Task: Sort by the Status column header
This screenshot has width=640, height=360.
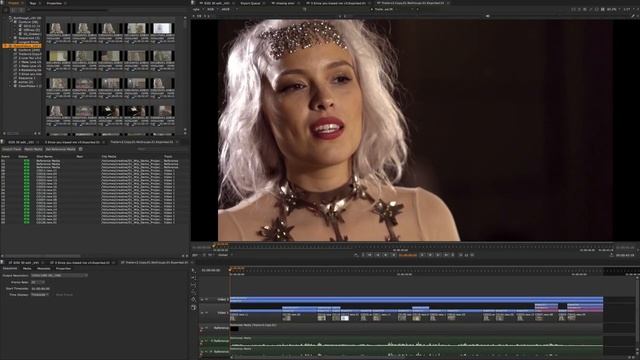Action: 23,156
